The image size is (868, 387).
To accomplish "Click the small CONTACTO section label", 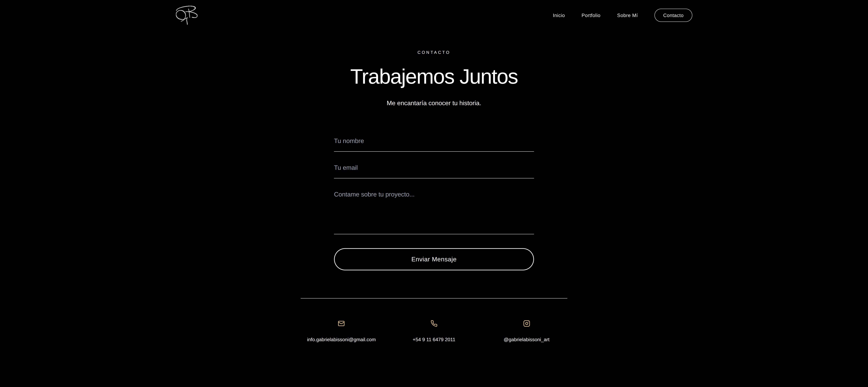I will coord(434,53).
